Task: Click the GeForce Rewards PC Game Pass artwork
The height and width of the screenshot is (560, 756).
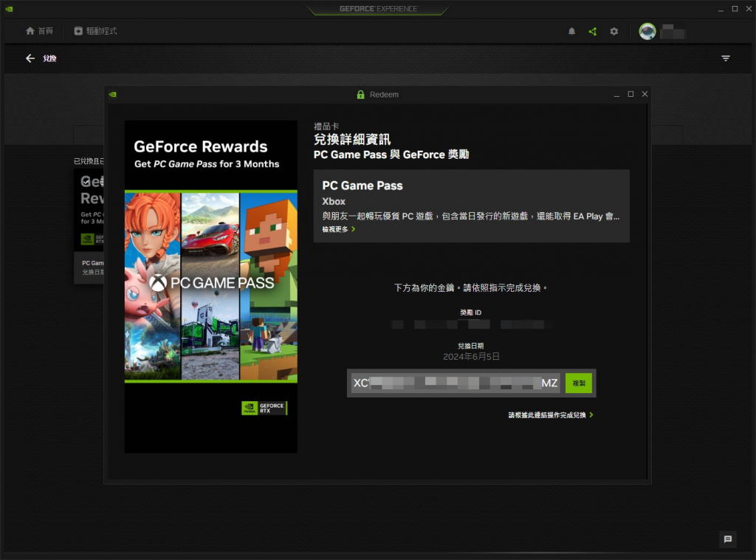Action: pos(210,286)
